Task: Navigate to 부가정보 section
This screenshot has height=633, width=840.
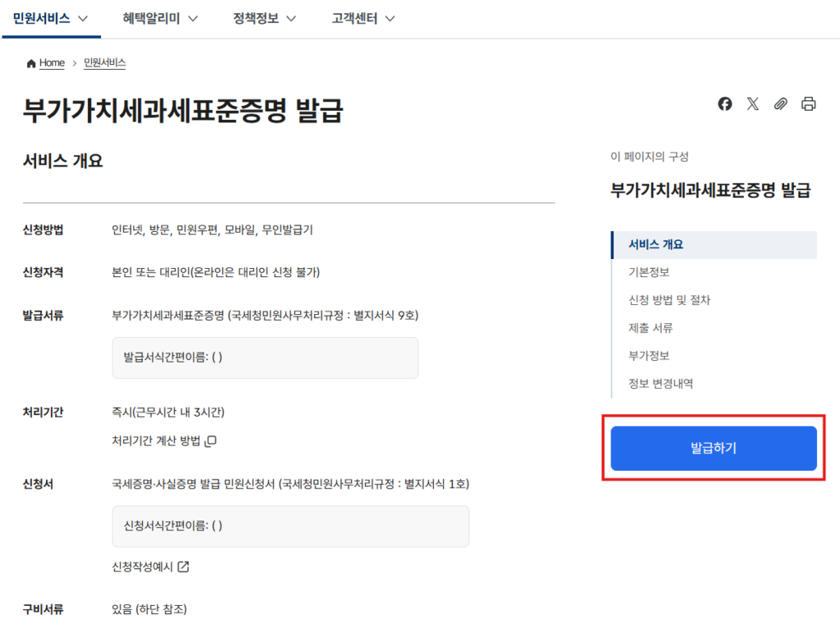Action: [649, 356]
